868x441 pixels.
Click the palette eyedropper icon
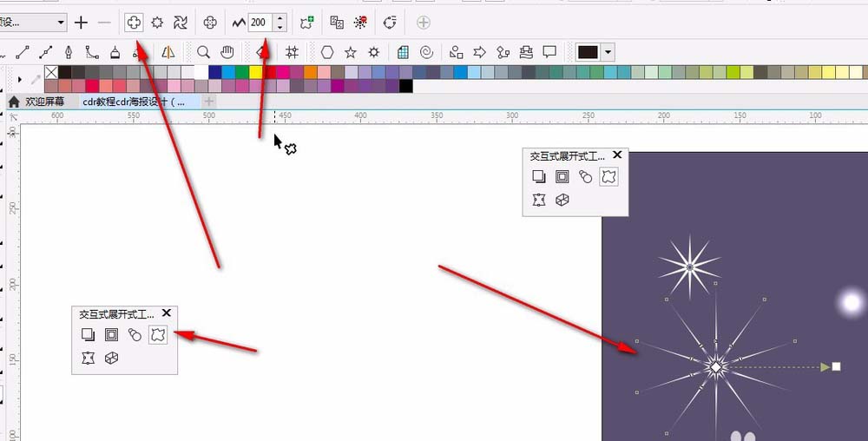[36, 79]
